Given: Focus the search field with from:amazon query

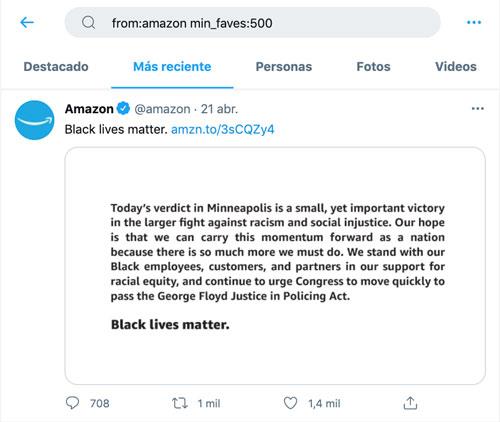Looking at the screenshot, I should 253,23.
